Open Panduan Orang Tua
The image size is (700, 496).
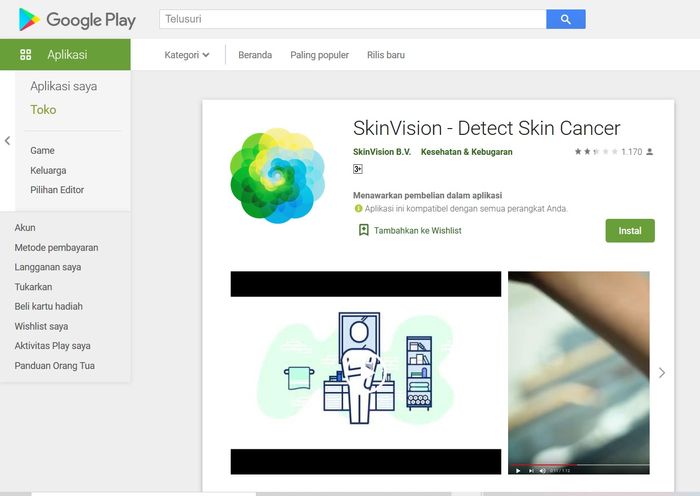tap(54, 366)
